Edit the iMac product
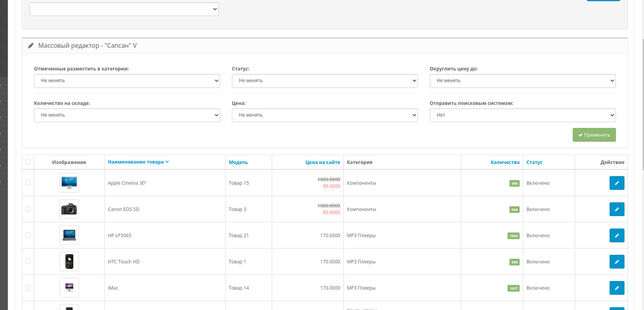 click(x=617, y=288)
